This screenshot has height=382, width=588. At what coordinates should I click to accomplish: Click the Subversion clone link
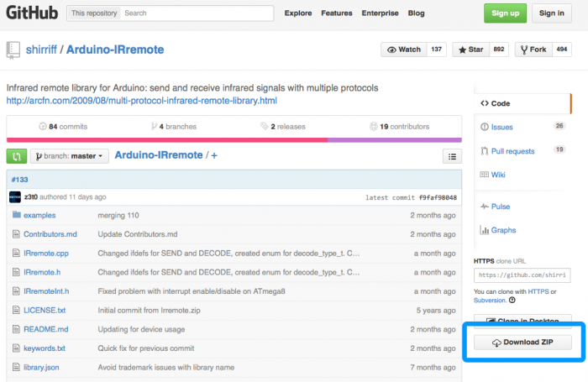point(490,301)
